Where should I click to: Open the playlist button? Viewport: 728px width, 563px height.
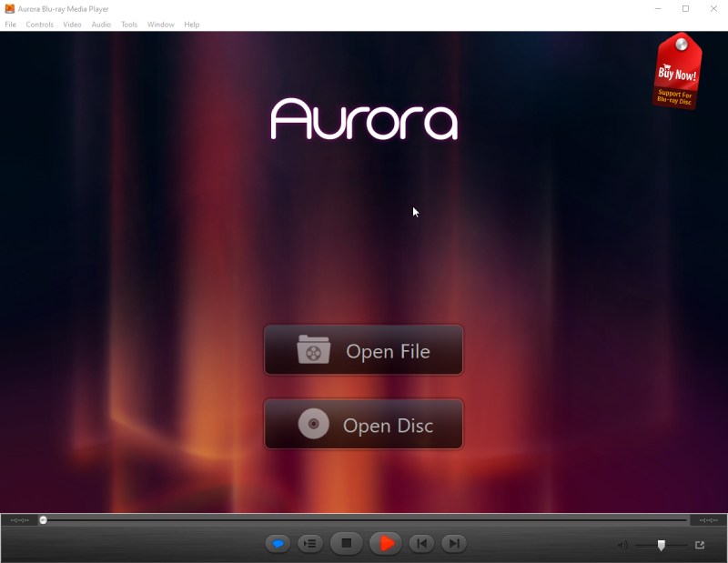click(309, 544)
